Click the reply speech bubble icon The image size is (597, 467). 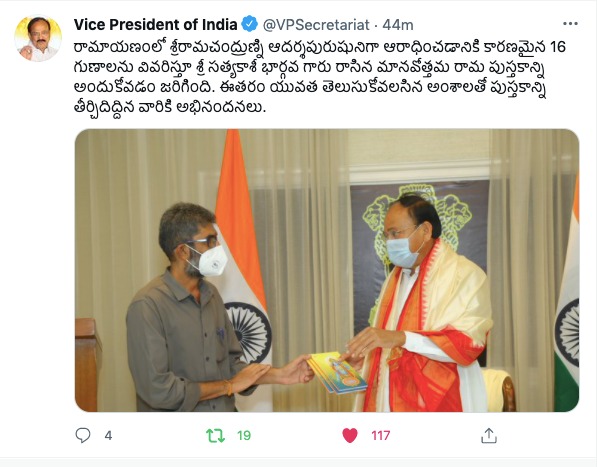(83, 435)
